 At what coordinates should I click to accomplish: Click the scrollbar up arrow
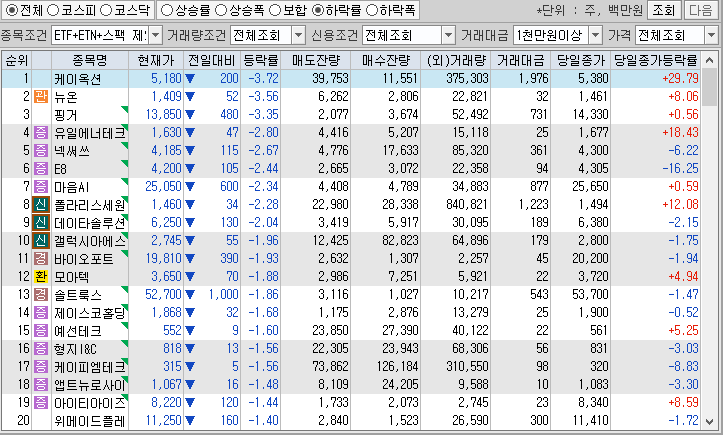(710, 60)
